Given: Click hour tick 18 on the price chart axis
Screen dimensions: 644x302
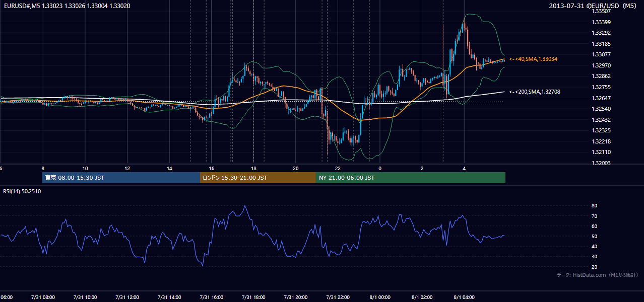Looking at the screenshot, I should point(253,168).
